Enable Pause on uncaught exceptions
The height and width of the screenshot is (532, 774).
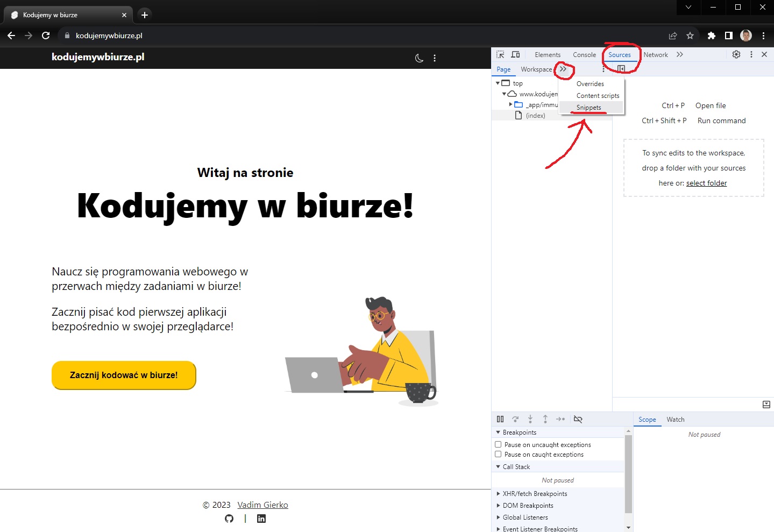498,444
